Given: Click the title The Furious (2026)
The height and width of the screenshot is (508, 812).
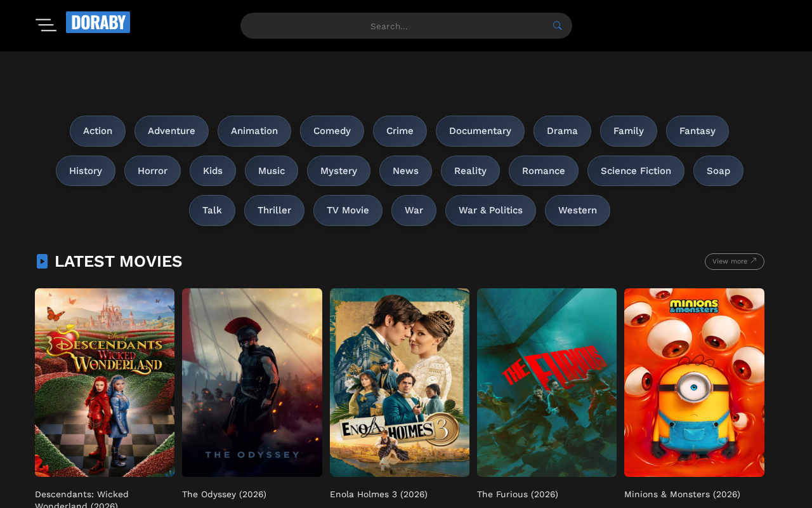Looking at the screenshot, I should coord(518,494).
